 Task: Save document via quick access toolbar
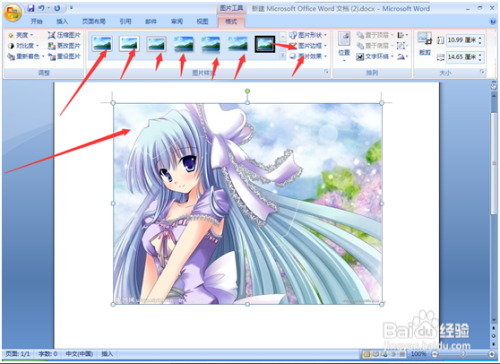tap(31, 8)
